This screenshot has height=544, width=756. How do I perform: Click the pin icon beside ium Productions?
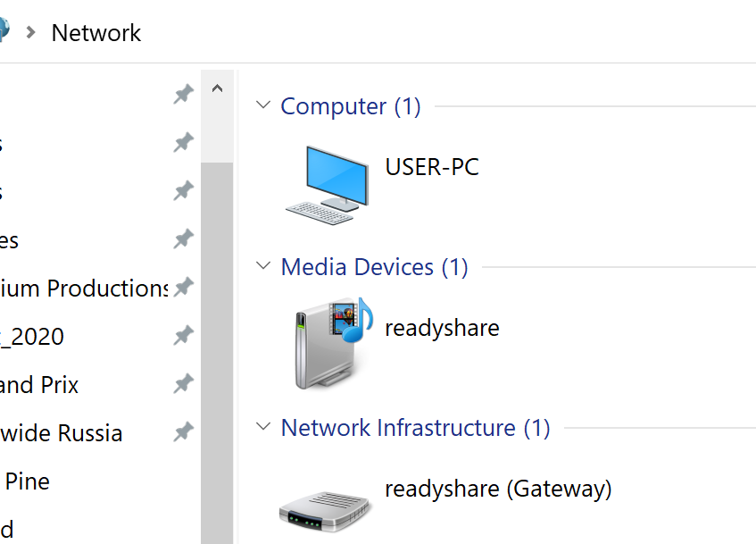pos(184,288)
